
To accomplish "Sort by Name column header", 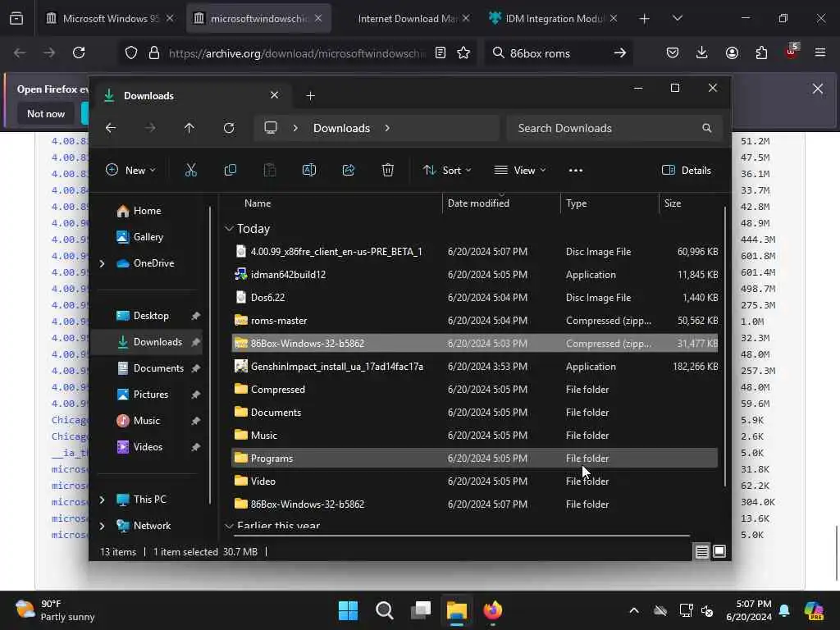I will tap(337, 203).
